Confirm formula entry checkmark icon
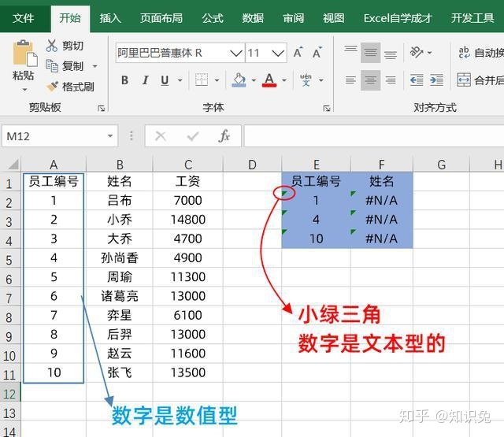 (x=192, y=136)
